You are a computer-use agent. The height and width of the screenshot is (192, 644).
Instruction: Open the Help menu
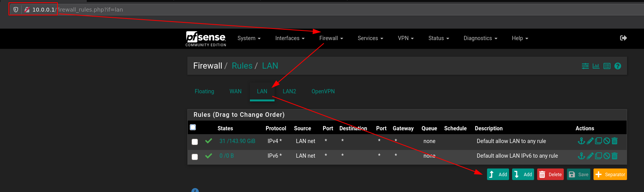click(x=520, y=38)
